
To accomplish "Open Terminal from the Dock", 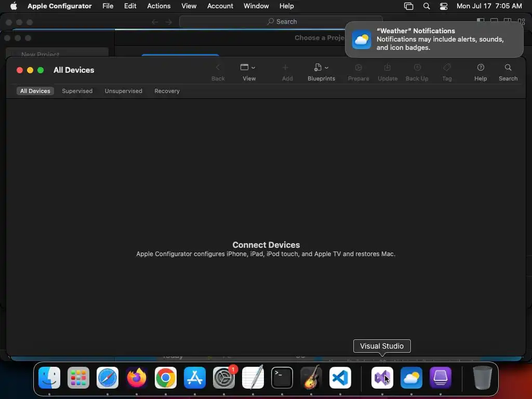I will pos(282,378).
